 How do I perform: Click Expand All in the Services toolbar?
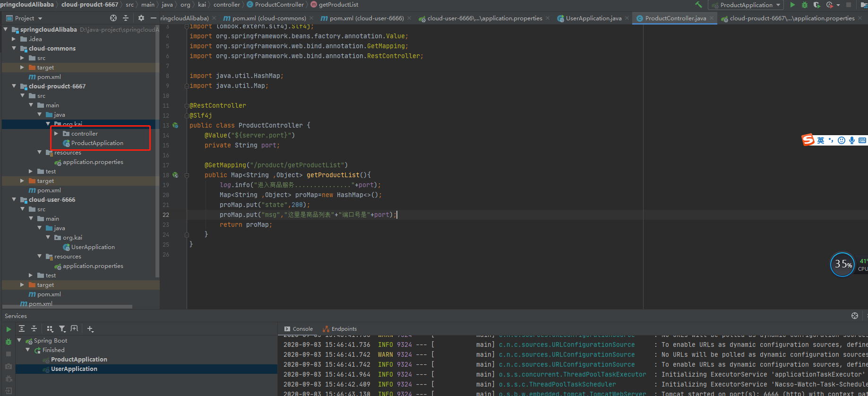coord(22,328)
